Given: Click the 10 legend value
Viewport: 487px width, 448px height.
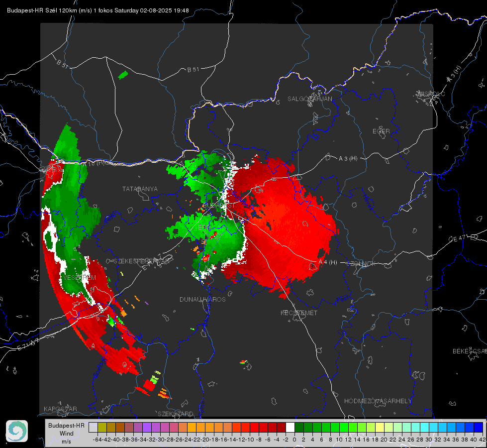Looking at the screenshot, I should click(x=339, y=440).
